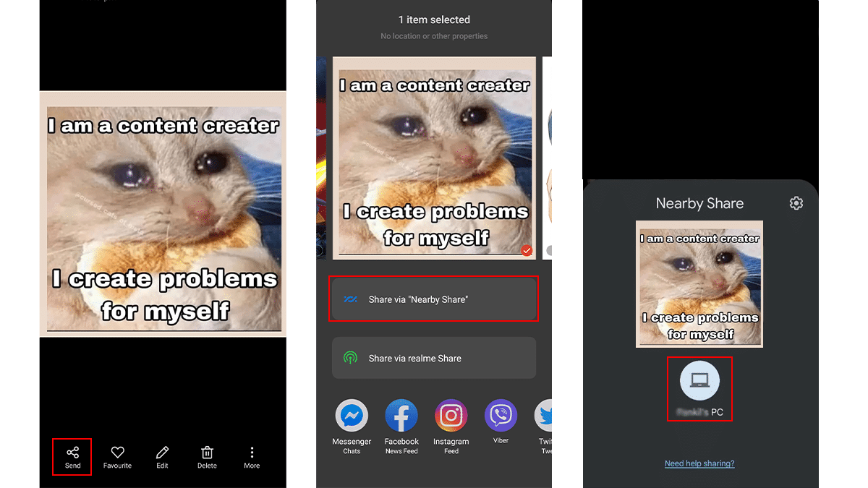Image resolution: width=868 pixels, height=488 pixels.
Task: Open the "Need help sharing?" link
Action: (699, 463)
